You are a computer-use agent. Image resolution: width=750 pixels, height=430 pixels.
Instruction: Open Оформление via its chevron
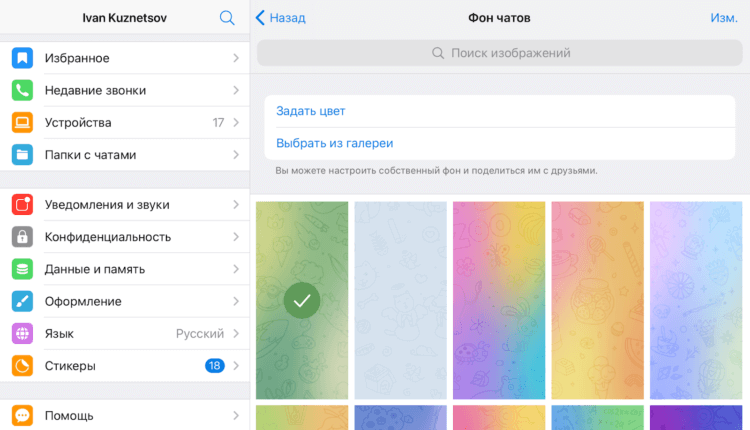236,301
